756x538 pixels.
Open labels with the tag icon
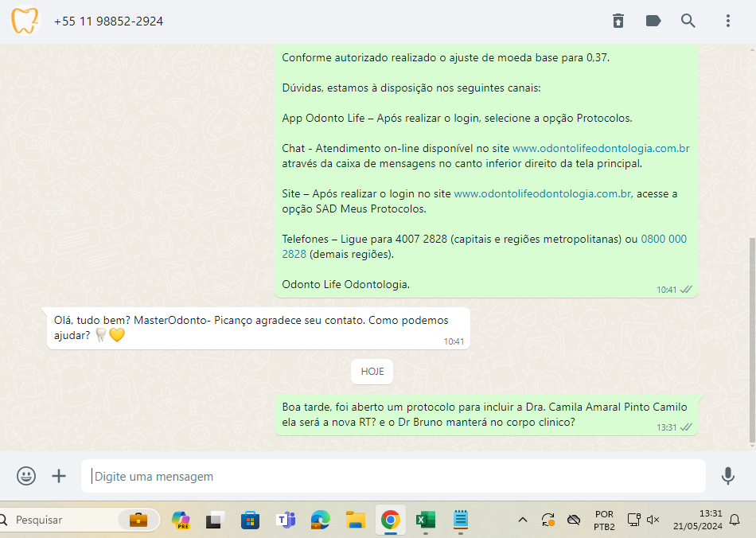[653, 21]
